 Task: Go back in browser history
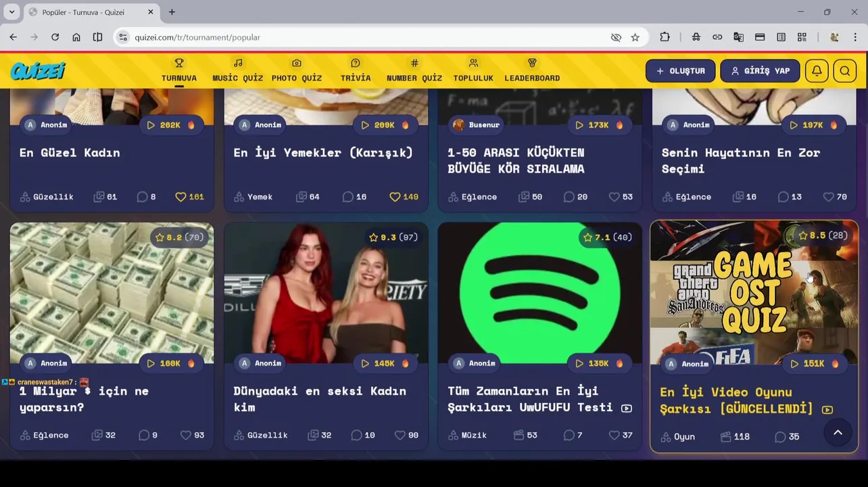(x=13, y=37)
